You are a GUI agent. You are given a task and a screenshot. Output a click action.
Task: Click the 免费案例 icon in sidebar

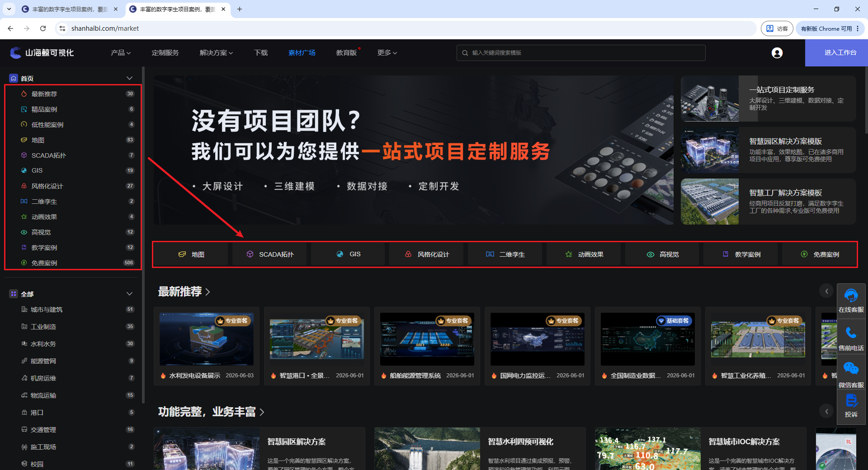pos(24,263)
